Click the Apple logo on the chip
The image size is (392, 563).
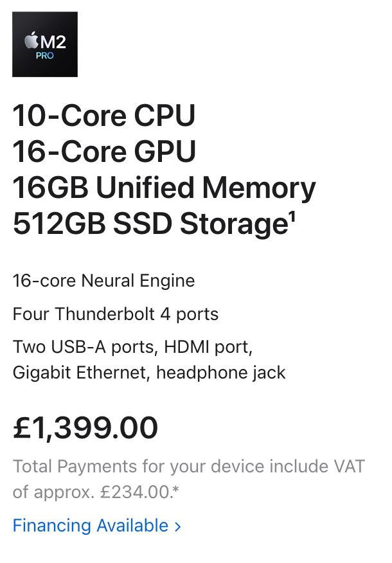coord(31,42)
